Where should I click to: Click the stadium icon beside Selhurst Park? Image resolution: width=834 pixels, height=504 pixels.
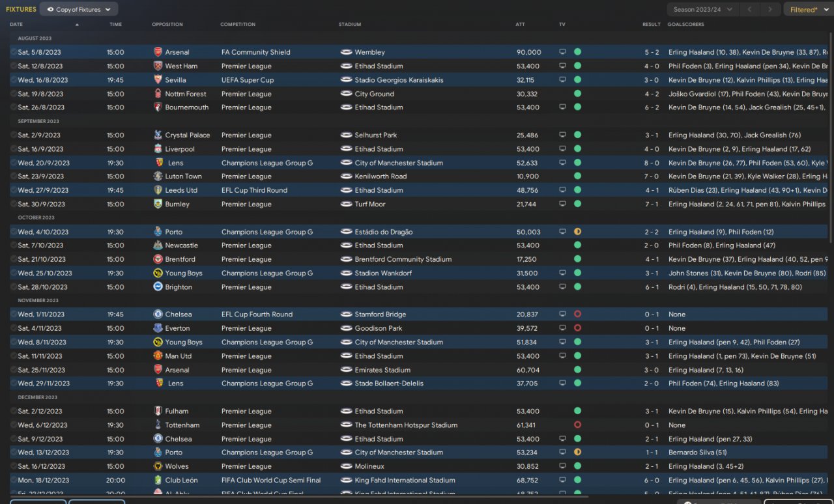coord(346,135)
